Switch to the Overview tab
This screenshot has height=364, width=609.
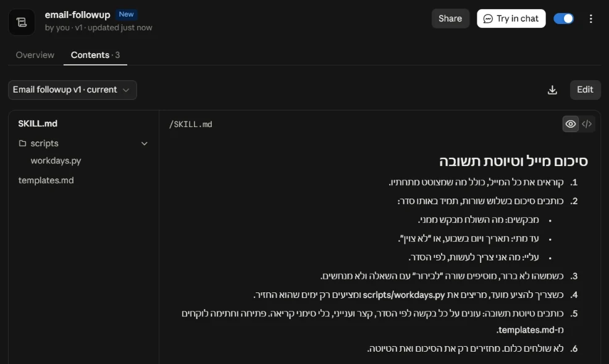click(35, 55)
